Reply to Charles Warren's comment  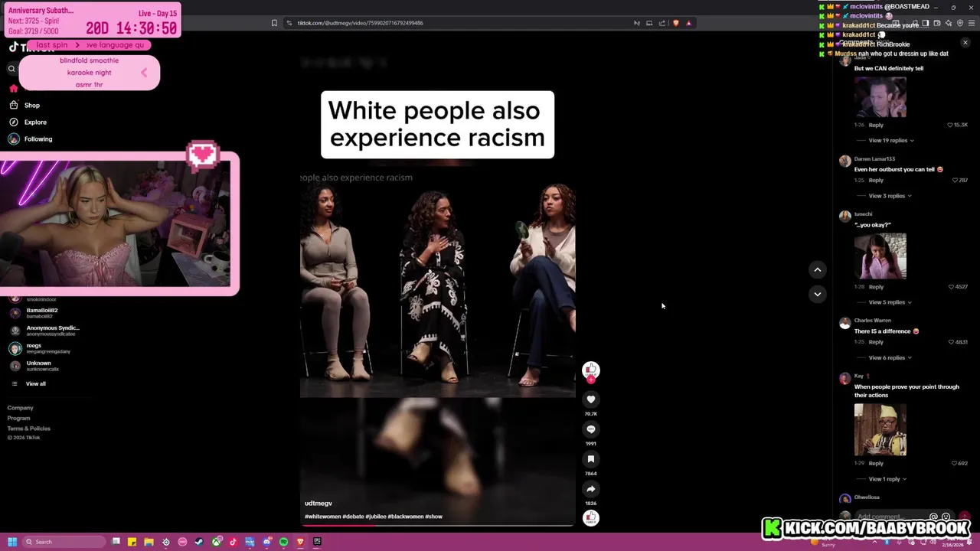876,341
